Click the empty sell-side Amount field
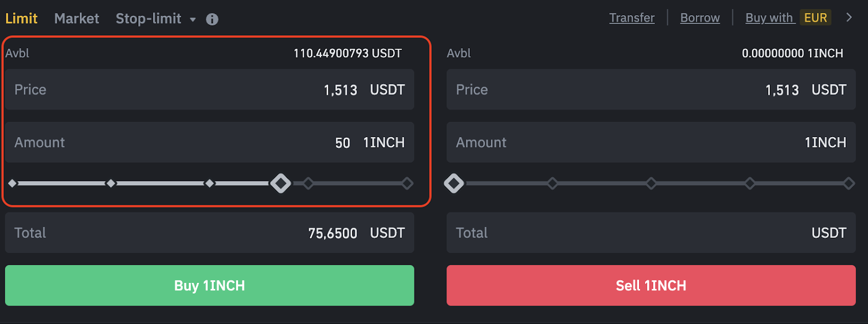Viewport: 868px width, 324px height. [650, 142]
